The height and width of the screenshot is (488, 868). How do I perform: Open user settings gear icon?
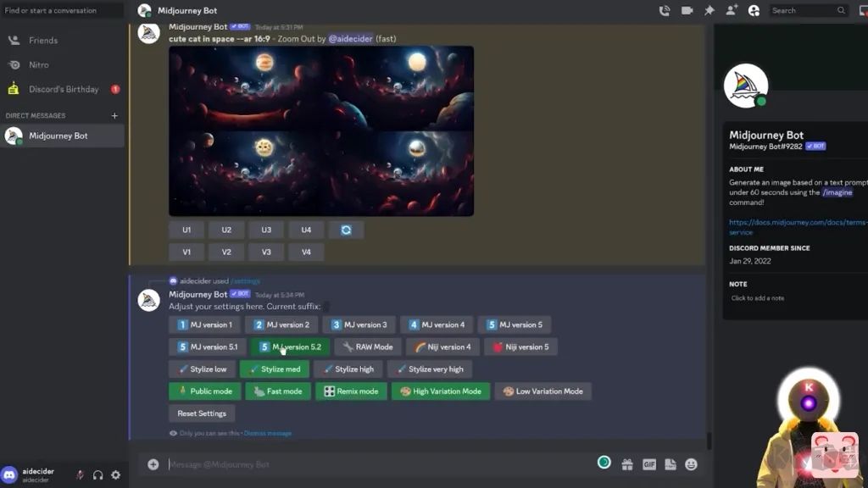(115, 474)
